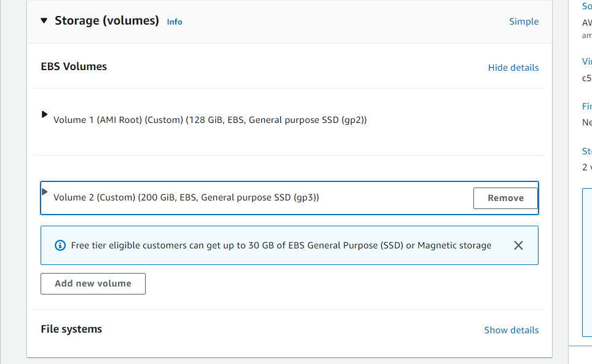Expand the Volume 2 (Custom) triangle
This screenshot has width=592, height=364.
point(44,192)
